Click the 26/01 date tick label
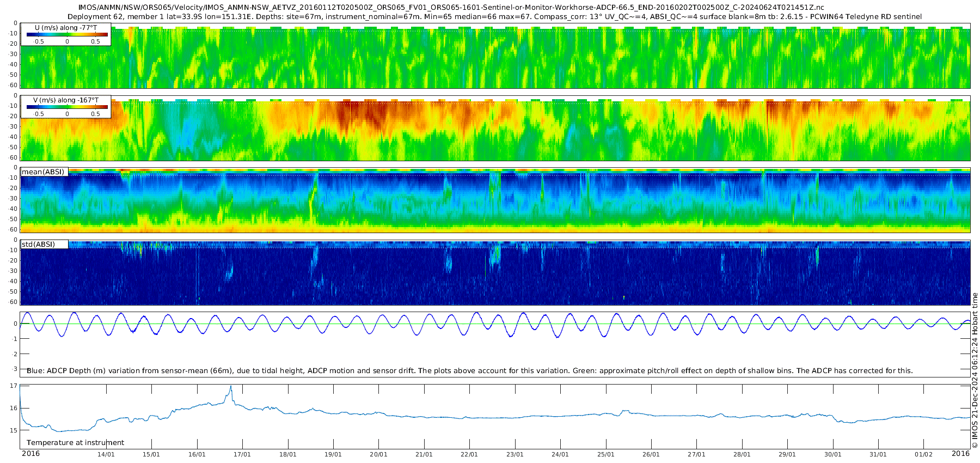980x463 pixels. point(651,455)
